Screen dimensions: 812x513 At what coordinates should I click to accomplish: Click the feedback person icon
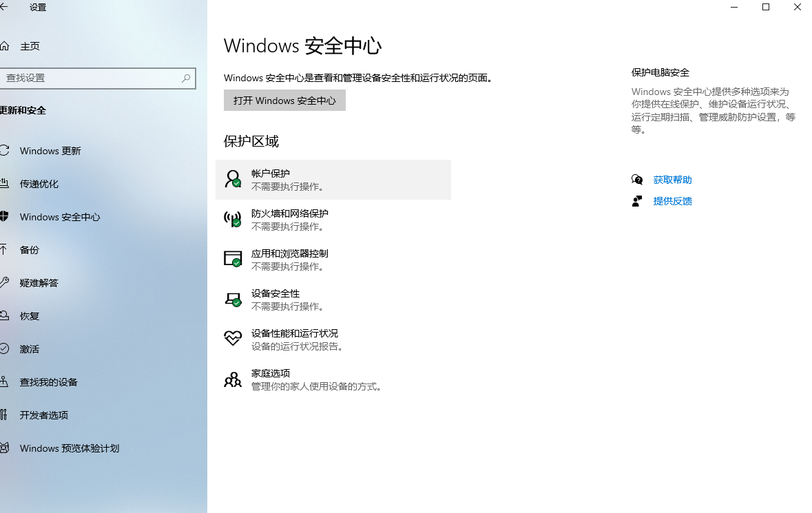(637, 201)
